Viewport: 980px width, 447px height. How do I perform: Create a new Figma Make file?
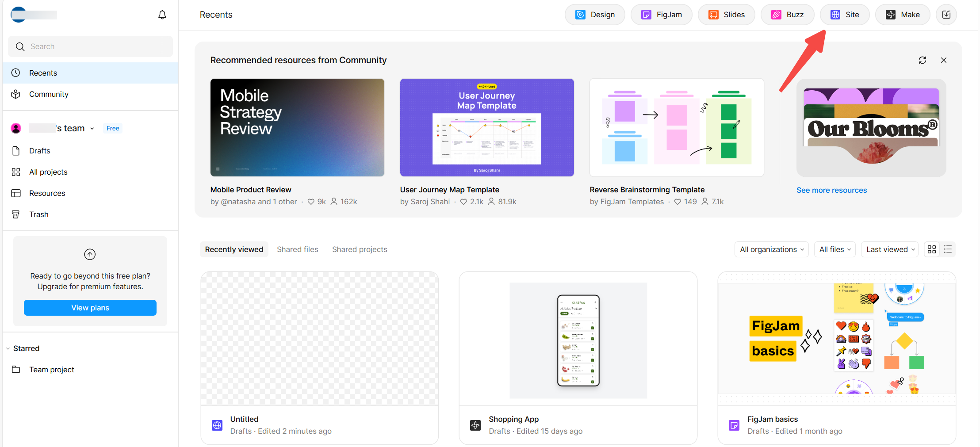click(902, 15)
